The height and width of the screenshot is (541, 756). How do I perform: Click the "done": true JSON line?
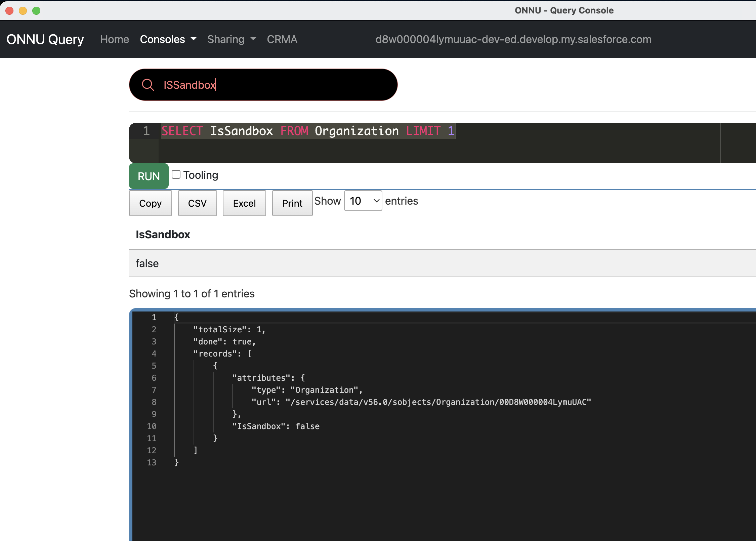click(224, 341)
